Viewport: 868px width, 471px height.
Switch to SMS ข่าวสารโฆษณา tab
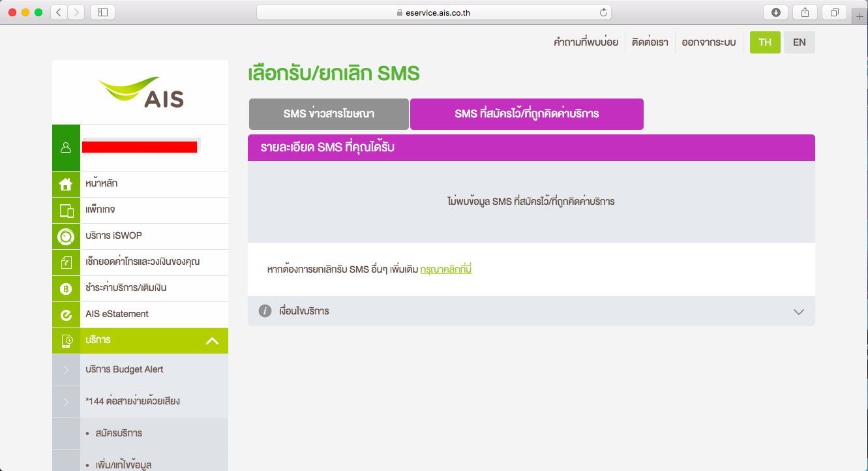click(x=329, y=114)
